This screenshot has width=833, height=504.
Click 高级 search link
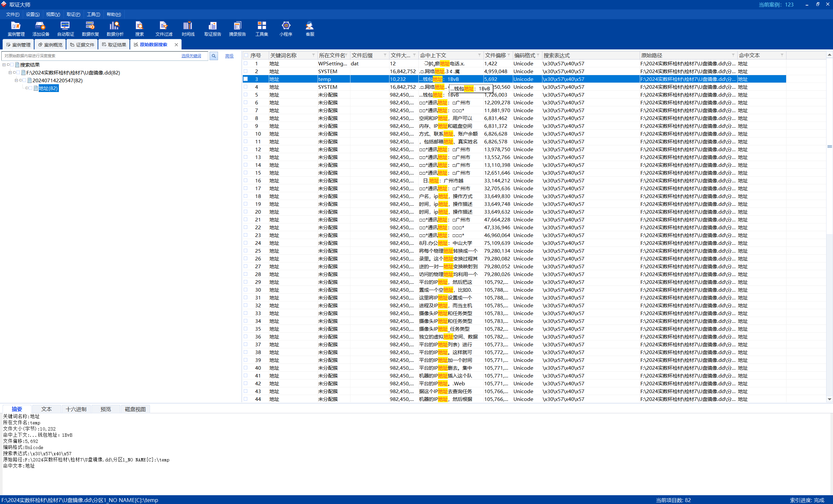[x=229, y=56]
